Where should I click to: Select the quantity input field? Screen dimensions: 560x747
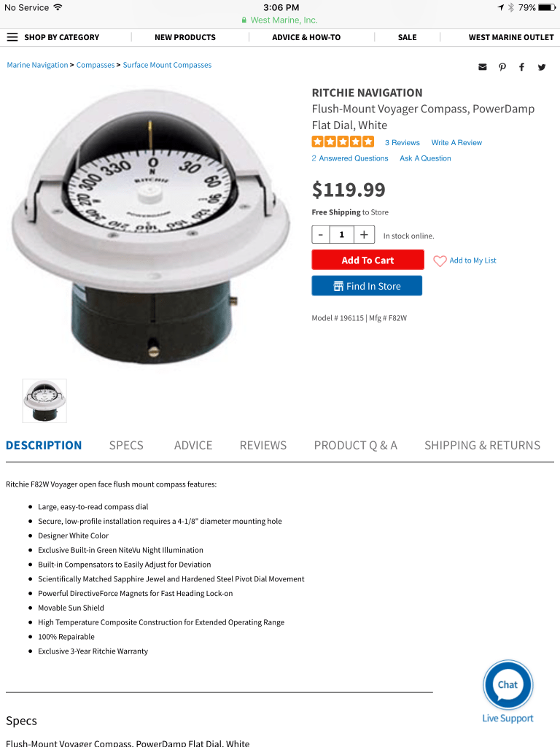coord(342,235)
